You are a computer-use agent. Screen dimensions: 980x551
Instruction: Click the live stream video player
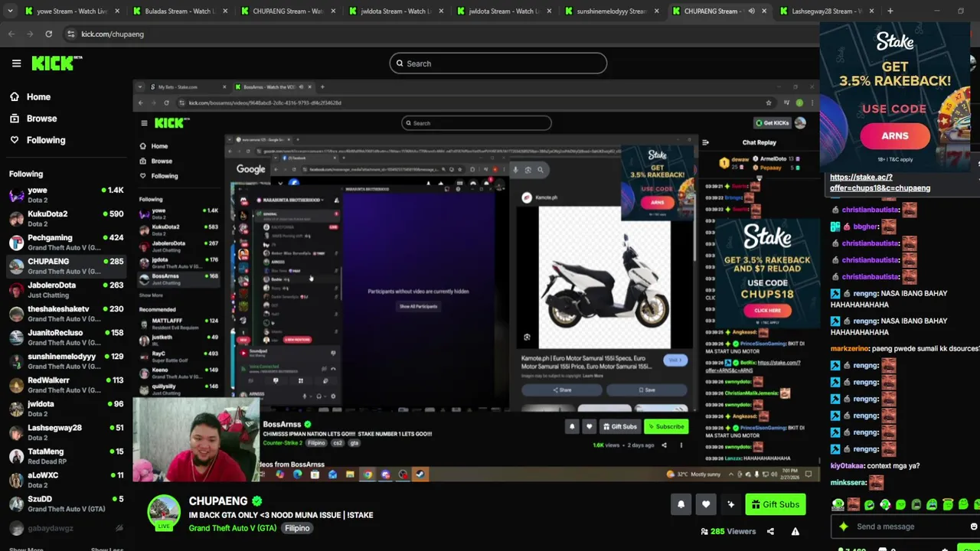point(475,281)
